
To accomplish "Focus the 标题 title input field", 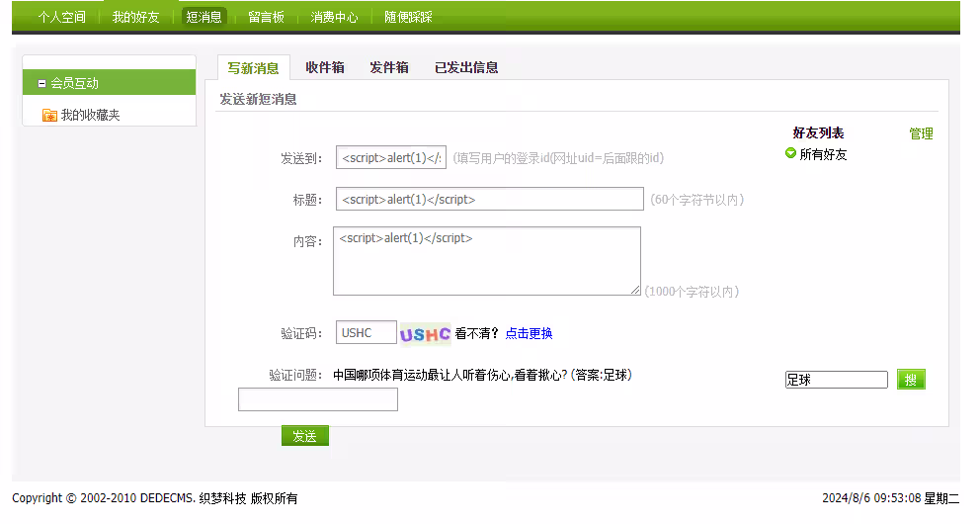I will click(489, 200).
